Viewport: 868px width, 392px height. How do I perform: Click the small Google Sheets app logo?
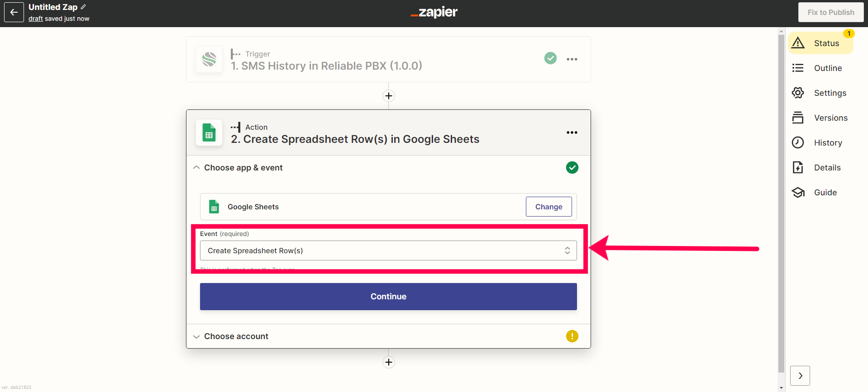(x=214, y=207)
